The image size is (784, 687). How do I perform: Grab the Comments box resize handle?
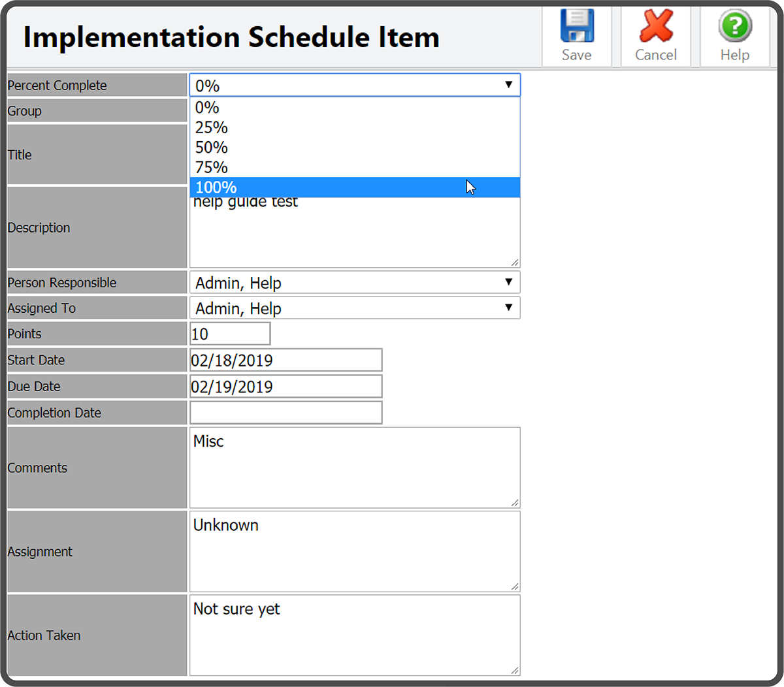[515, 503]
